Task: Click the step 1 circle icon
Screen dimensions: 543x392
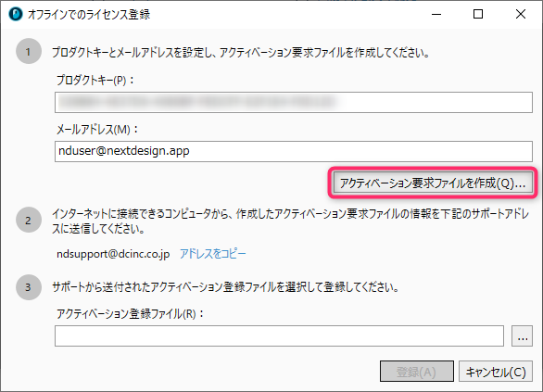Action: tap(29, 51)
